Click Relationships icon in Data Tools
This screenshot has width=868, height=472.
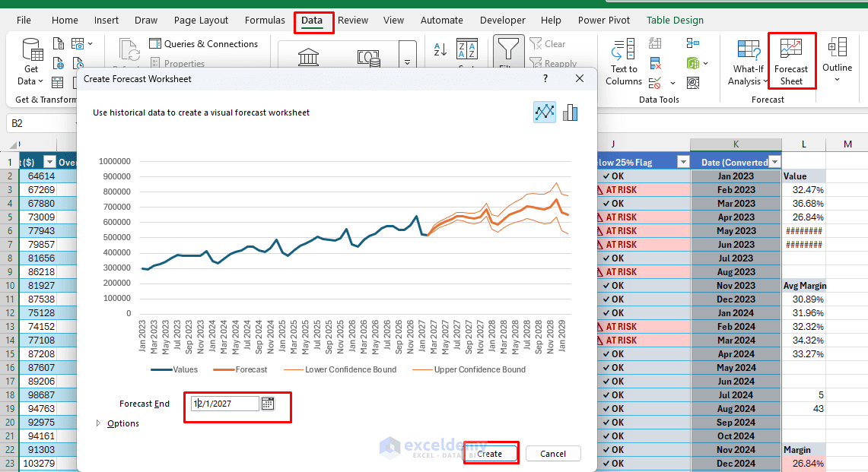click(x=692, y=64)
